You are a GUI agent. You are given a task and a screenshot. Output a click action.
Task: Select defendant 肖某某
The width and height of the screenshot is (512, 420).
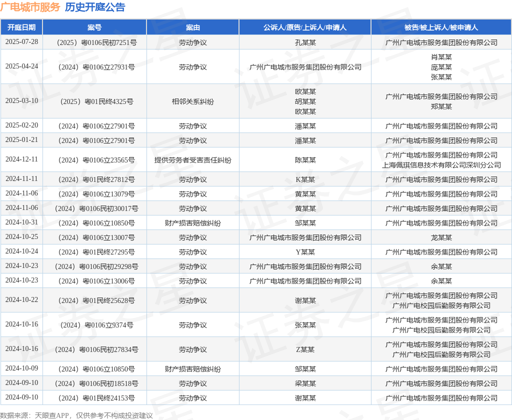click(441, 57)
